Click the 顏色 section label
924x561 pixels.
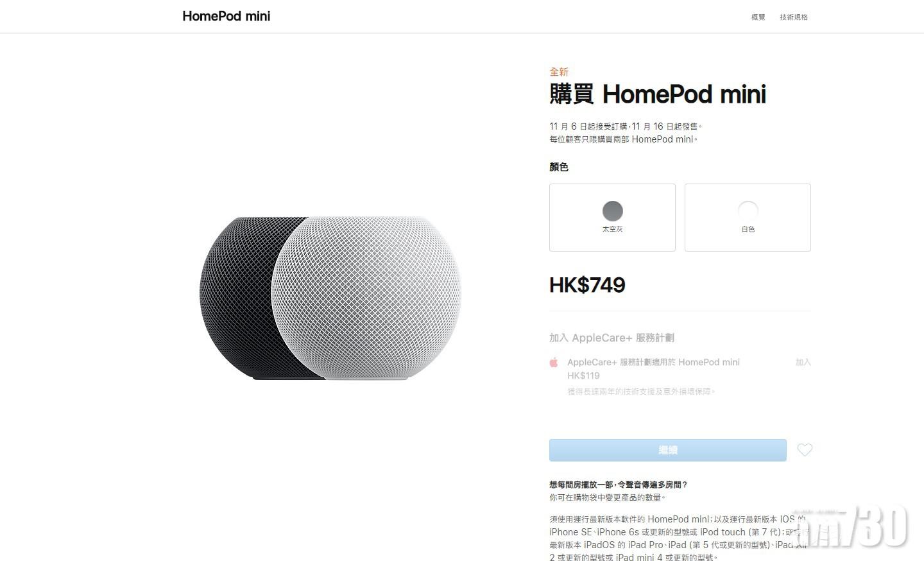(x=559, y=167)
